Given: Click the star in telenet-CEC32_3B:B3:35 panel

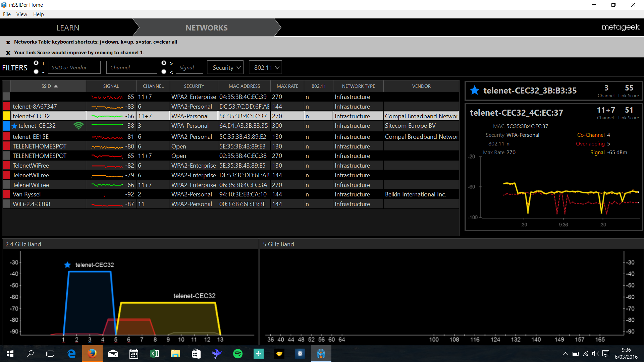Looking at the screenshot, I should pos(475,90).
